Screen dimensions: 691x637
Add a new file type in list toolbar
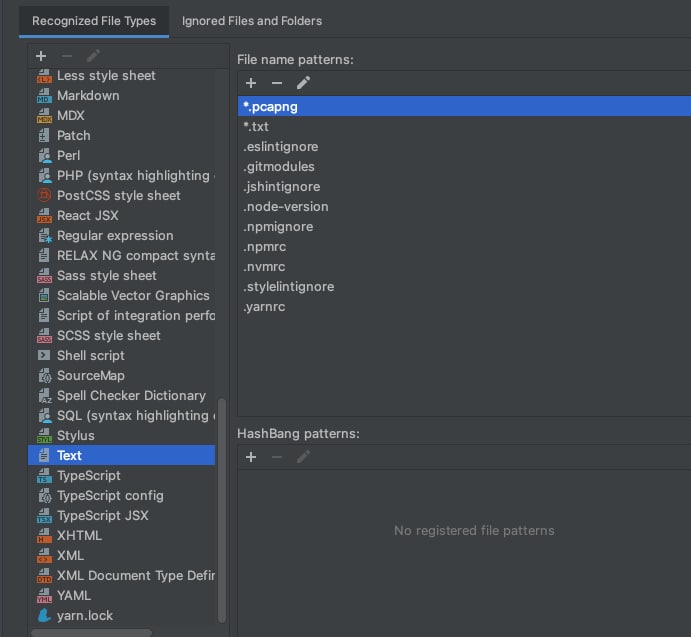pyautogui.click(x=41, y=56)
